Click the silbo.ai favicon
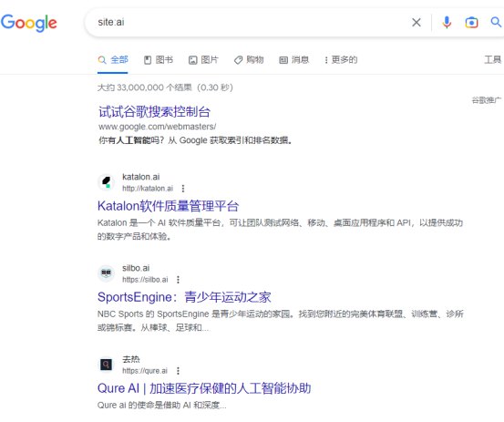The image size is (504, 422). [x=106, y=273]
